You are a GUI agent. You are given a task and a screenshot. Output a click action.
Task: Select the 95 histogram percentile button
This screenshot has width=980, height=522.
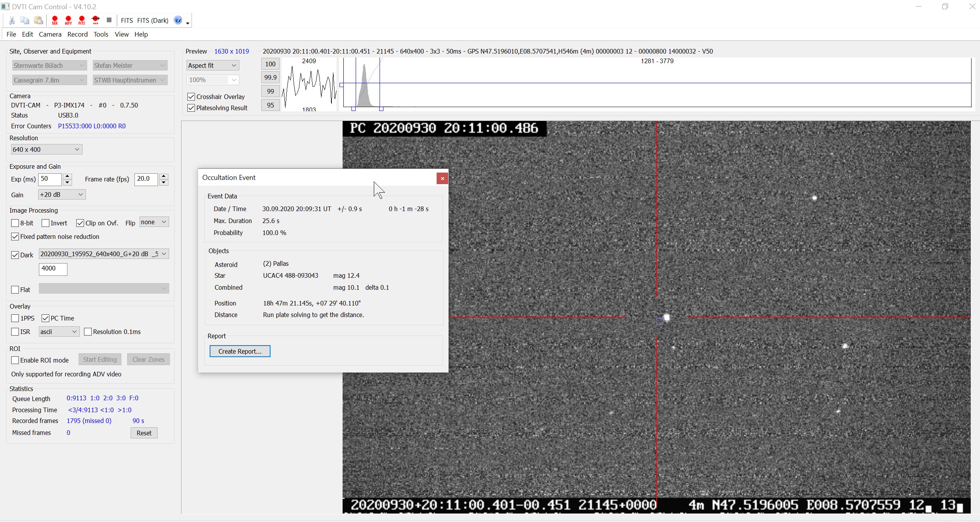pyautogui.click(x=270, y=105)
